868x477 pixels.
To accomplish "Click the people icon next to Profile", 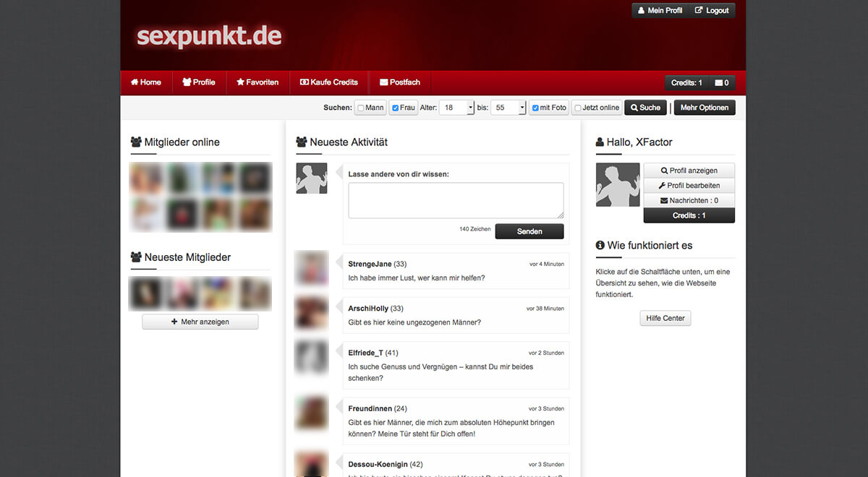I will point(187,82).
